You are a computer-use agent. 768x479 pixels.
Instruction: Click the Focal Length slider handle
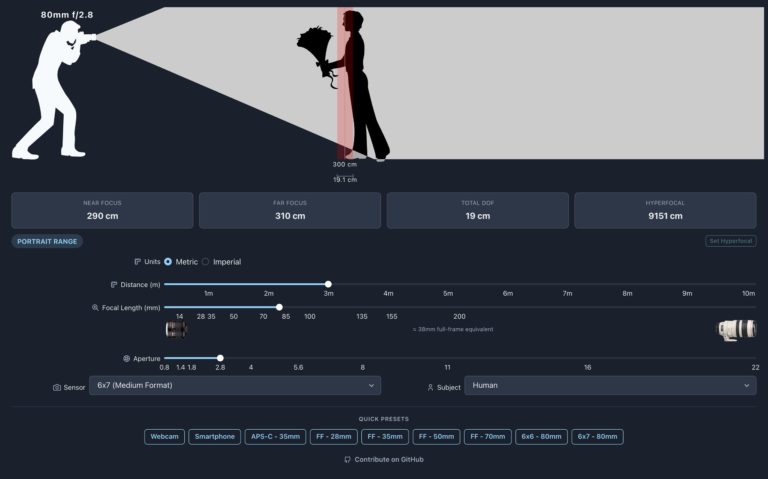(x=279, y=307)
